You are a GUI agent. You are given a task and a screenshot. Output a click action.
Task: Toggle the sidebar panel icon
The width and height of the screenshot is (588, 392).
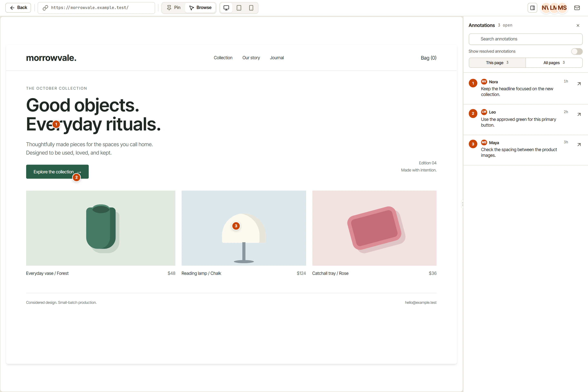click(532, 8)
